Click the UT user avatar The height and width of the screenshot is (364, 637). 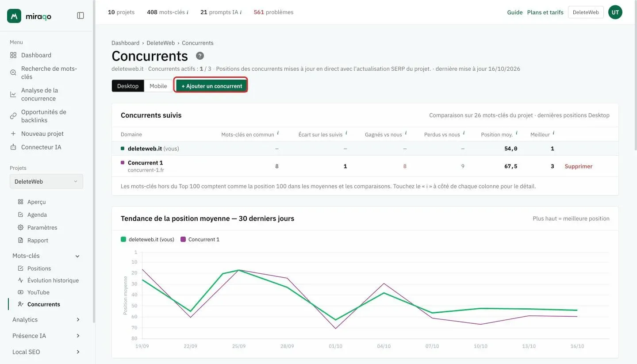[x=615, y=12]
